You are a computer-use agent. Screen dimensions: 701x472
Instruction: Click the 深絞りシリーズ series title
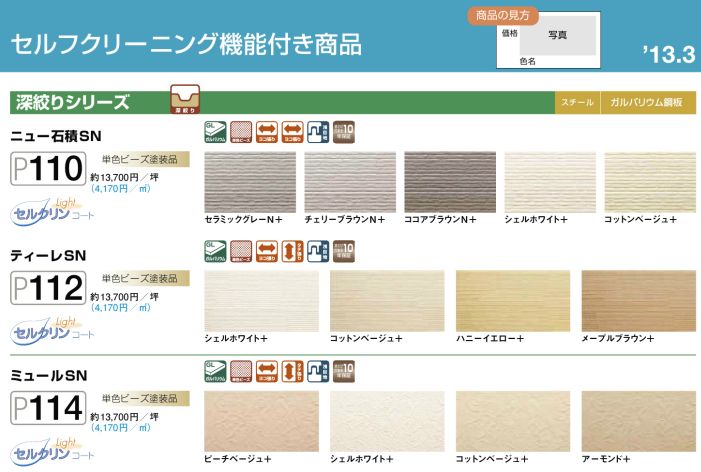click(73, 102)
